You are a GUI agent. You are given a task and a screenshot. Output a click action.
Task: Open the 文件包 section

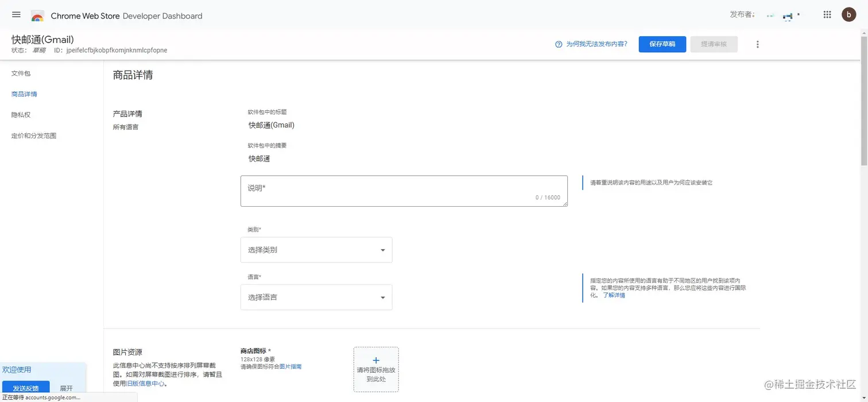[x=21, y=74]
